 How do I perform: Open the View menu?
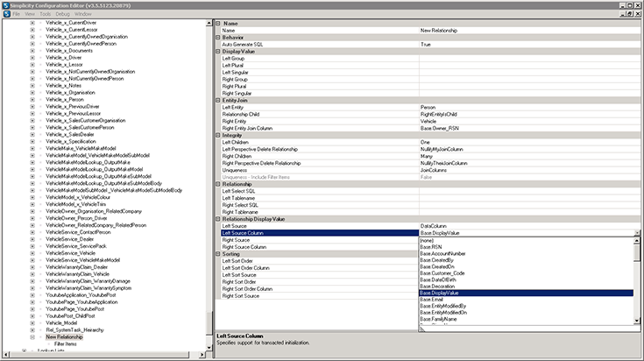[30, 14]
